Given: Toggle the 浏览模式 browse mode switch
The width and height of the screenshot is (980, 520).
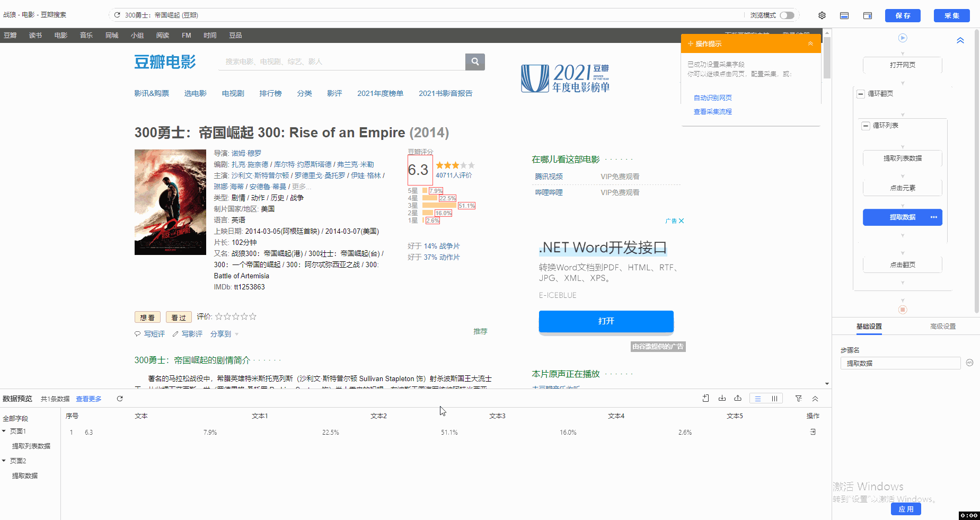Looking at the screenshot, I should coord(787,15).
